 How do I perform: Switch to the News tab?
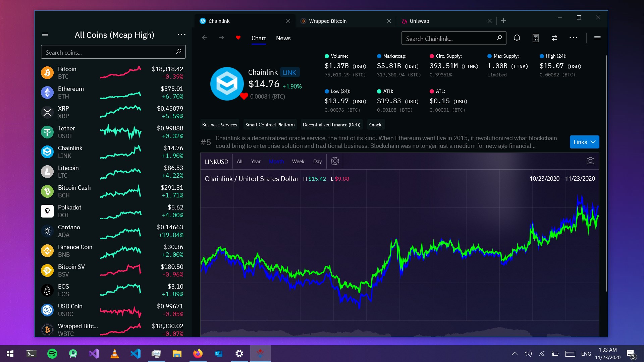click(283, 38)
